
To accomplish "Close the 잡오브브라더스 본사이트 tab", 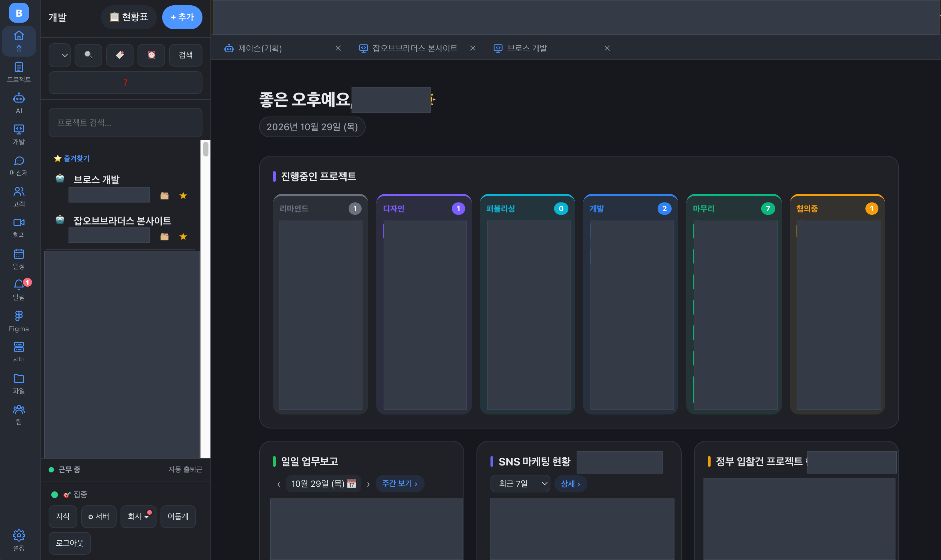I will pyautogui.click(x=472, y=48).
